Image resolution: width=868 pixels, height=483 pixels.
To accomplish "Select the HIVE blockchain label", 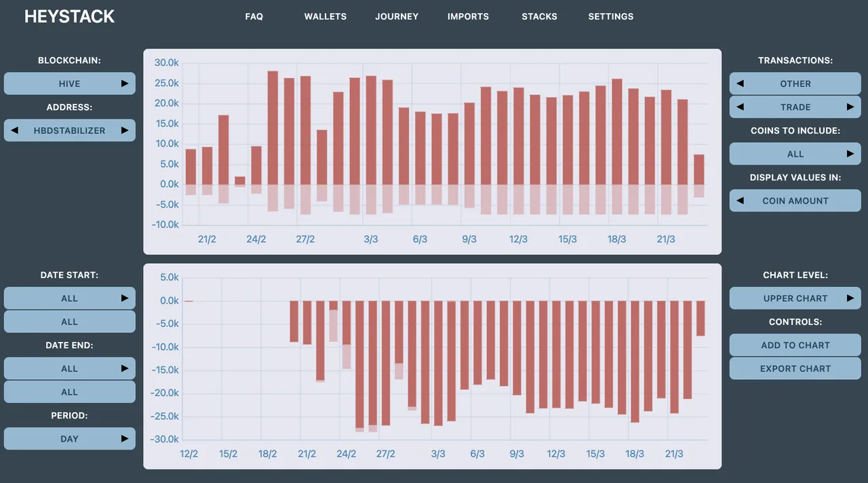I will pos(70,83).
